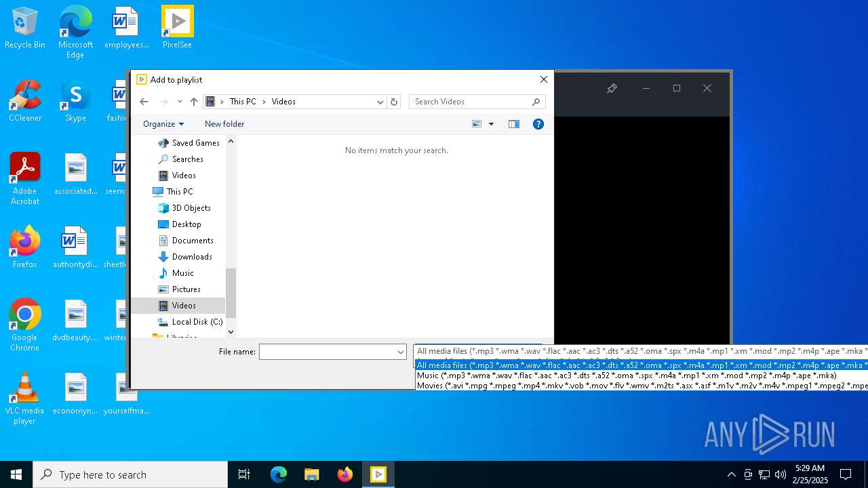The image size is (868, 488).
Task: Click the navigation pane scroll-up arrow
Action: coord(231,141)
